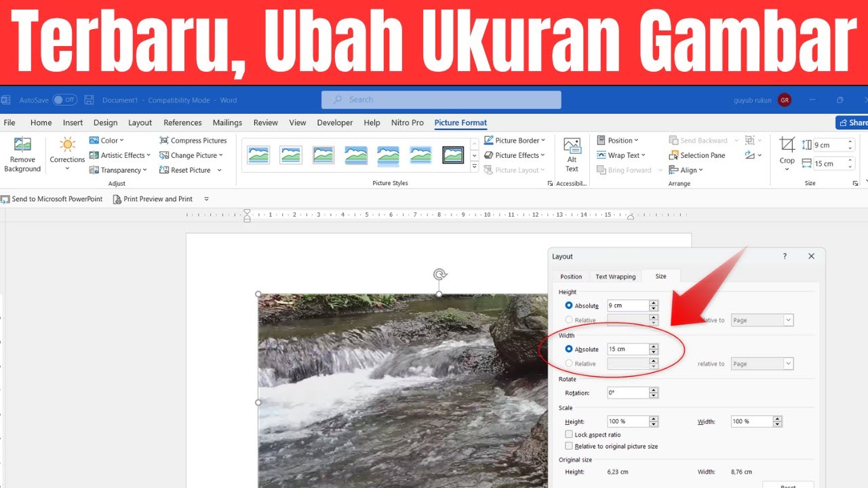Click the Rotation value field
The image size is (868, 488).
(628, 392)
